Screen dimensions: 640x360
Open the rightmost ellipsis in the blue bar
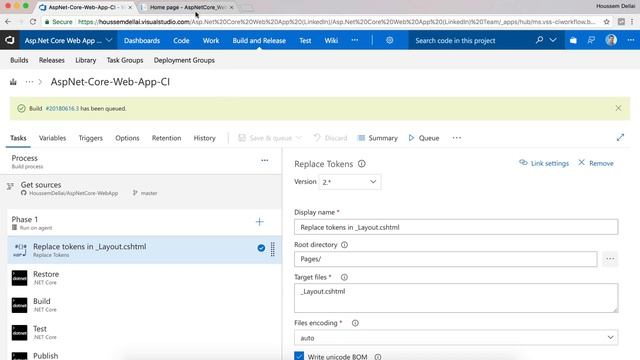click(631, 40)
